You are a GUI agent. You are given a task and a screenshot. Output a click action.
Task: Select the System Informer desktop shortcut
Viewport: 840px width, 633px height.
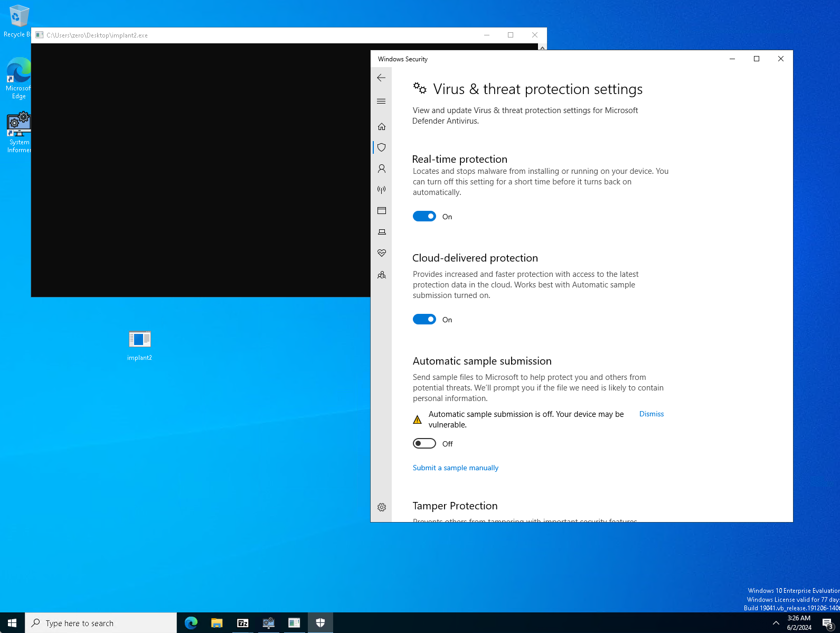(x=18, y=132)
